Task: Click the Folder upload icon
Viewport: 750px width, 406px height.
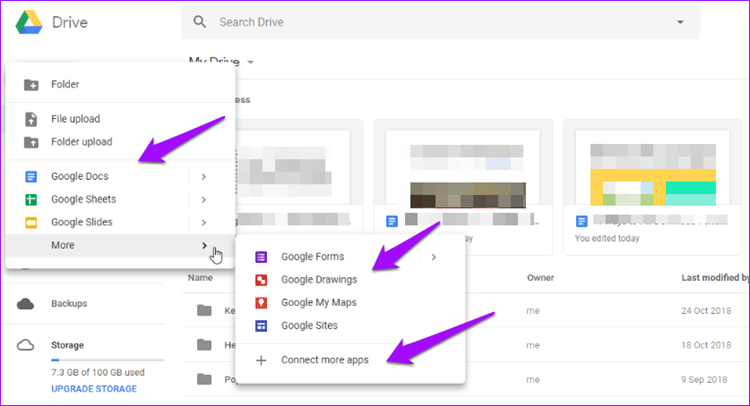Action: 31,142
